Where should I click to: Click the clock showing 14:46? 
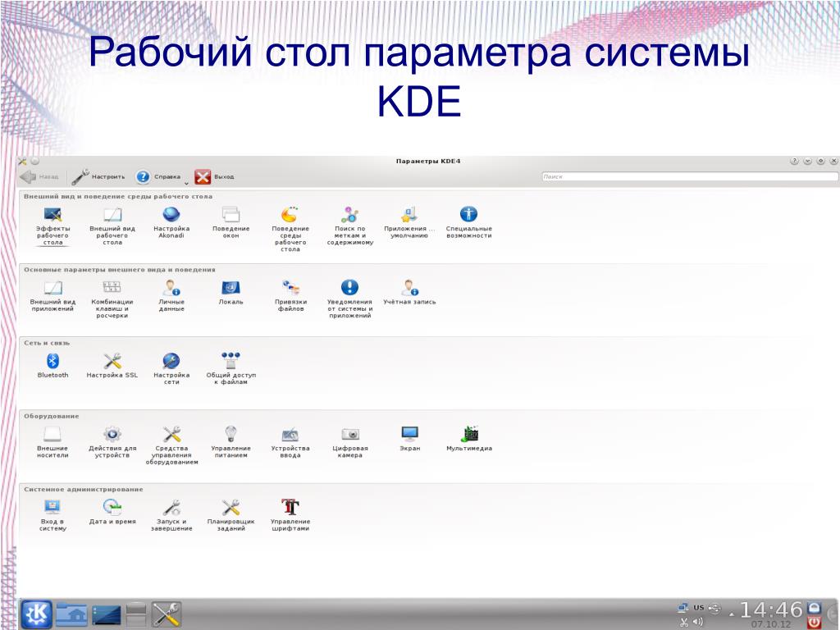click(x=771, y=610)
